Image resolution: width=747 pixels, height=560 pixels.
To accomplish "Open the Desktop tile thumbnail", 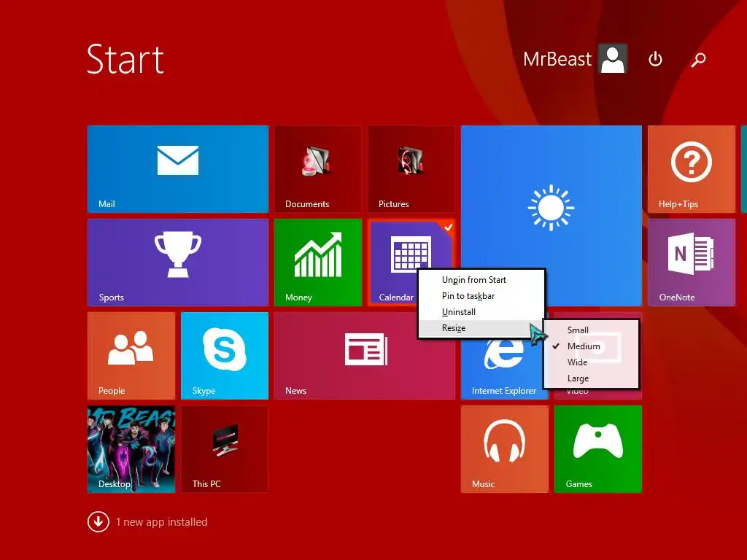I will [x=131, y=448].
